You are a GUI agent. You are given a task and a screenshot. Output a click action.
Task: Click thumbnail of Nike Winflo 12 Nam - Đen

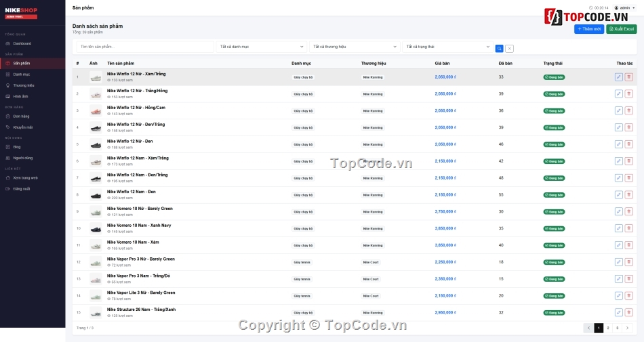(x=96, y=195)
